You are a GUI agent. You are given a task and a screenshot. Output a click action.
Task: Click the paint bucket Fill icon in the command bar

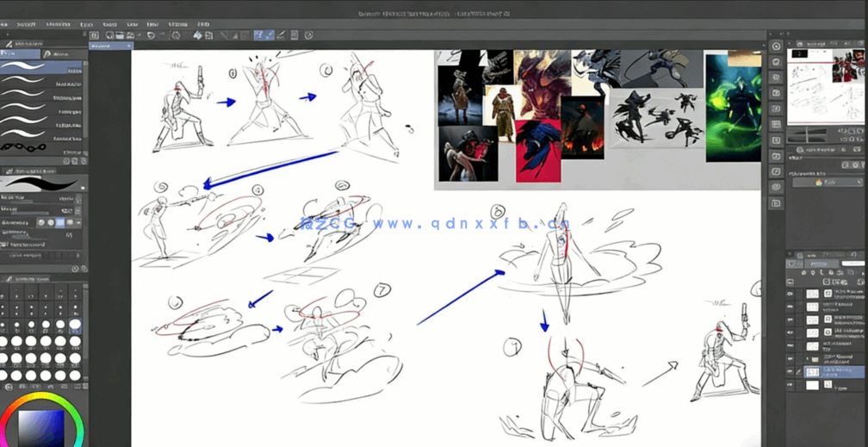(x=197, y=35)
